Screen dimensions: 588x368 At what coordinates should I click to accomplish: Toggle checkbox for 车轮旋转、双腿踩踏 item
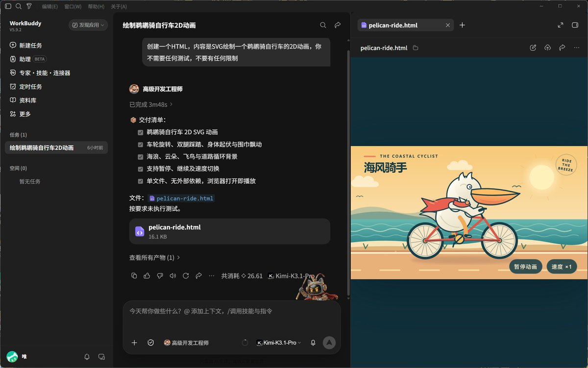point(141,144)
